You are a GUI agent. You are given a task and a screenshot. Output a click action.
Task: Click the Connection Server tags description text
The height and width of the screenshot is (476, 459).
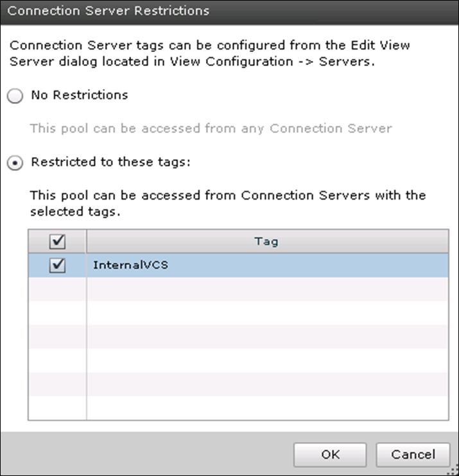point(210,53)
